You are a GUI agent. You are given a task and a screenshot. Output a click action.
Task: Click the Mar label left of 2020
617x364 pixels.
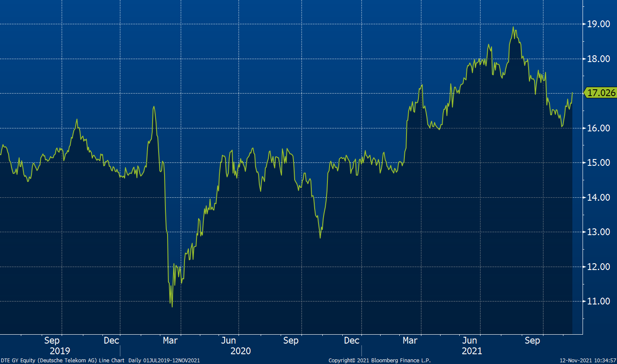click(170, 341)
